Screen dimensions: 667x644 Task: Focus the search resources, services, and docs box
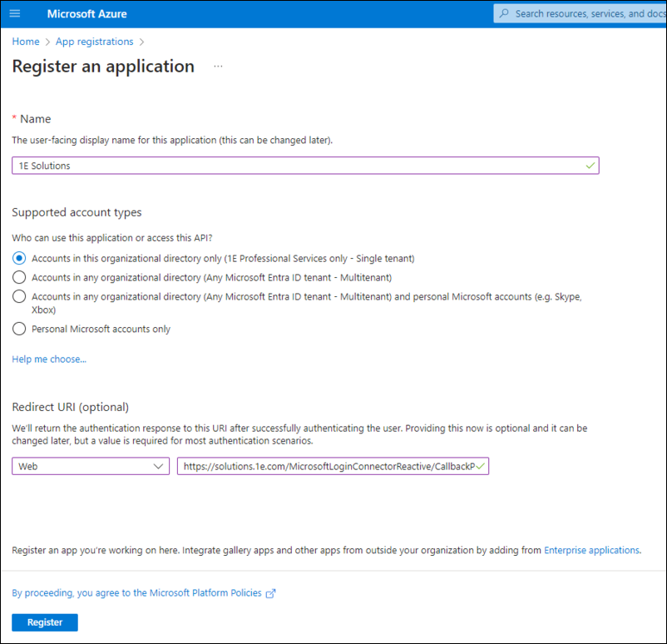click(586, 14)
